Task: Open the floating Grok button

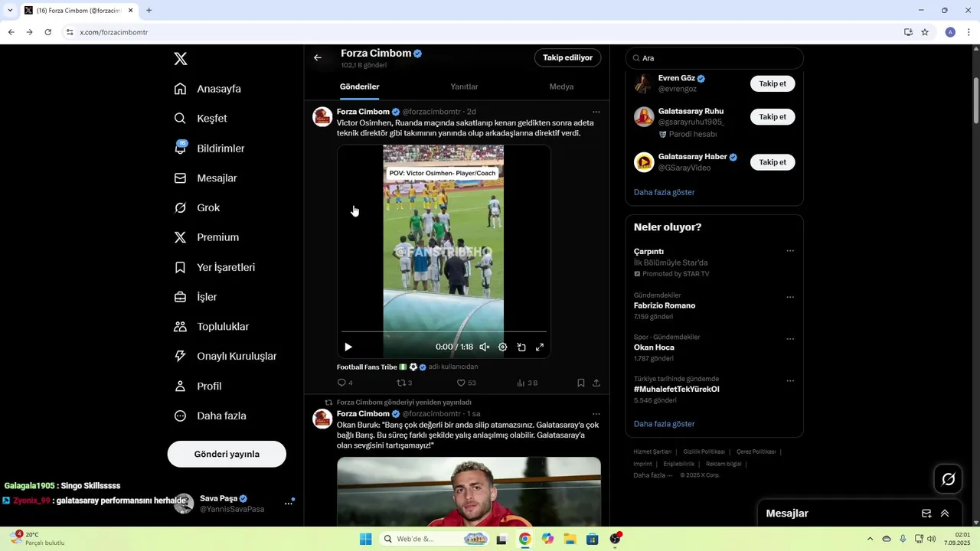Action: (949, 479)
